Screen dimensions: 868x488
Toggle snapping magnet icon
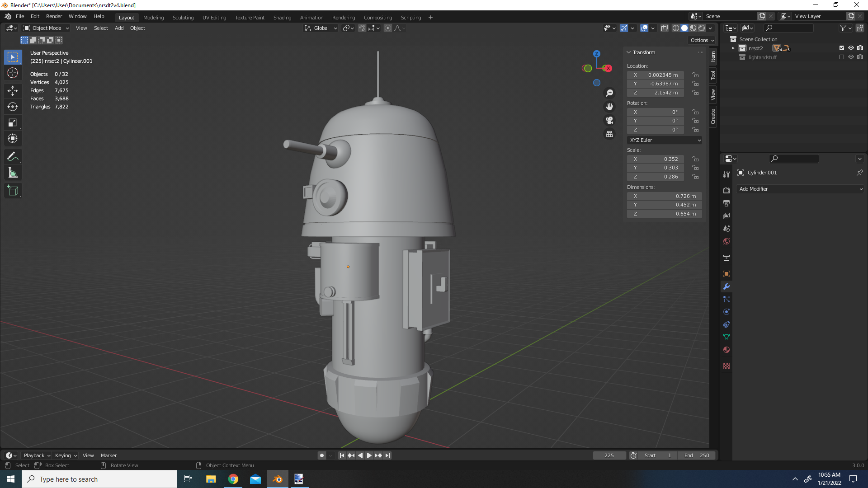[x=362, y=28]
